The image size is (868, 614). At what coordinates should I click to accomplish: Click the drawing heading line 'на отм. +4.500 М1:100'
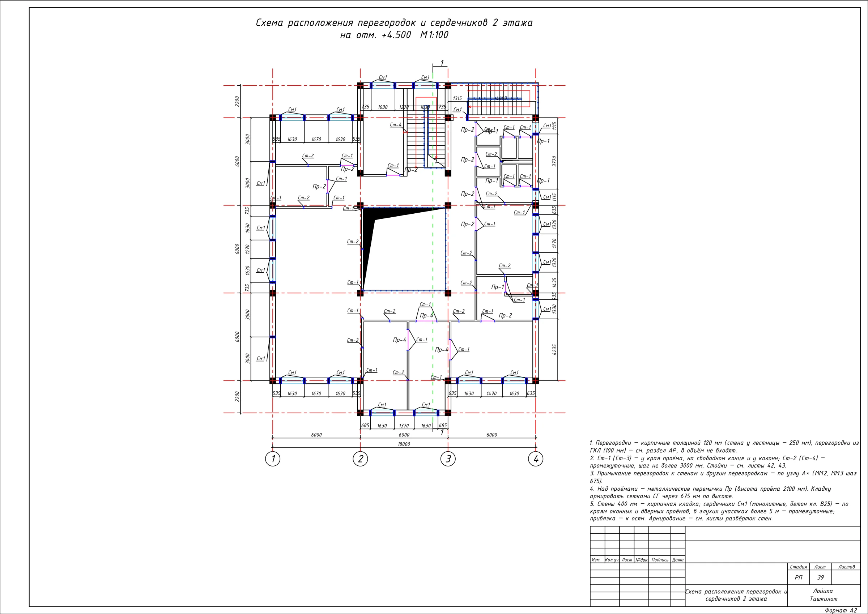[x=394, y=35]
